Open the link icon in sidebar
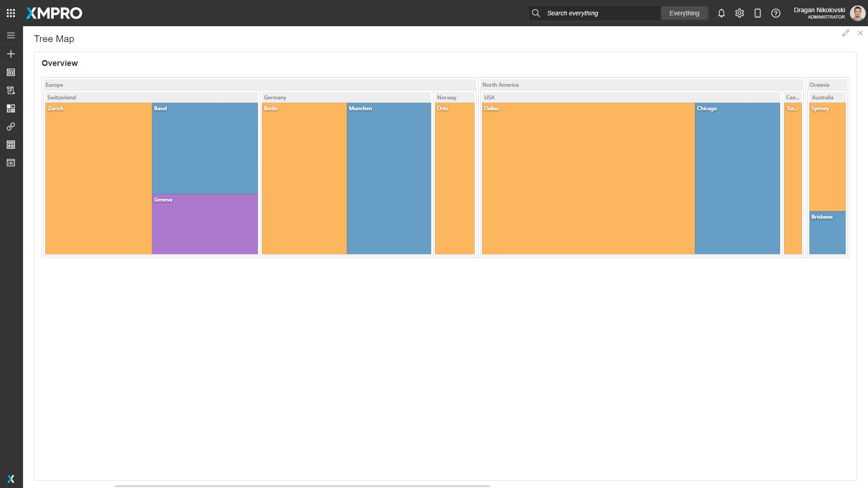This screenshot has height=488, width=868. (x=11, y=127)
